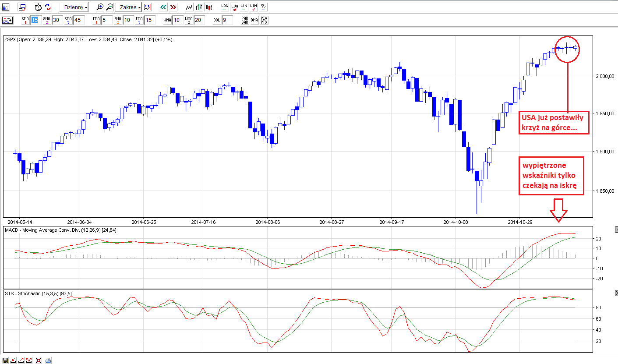The image size is (618, 364).
Task: Select the percent scale button
Action: (263, 7)
